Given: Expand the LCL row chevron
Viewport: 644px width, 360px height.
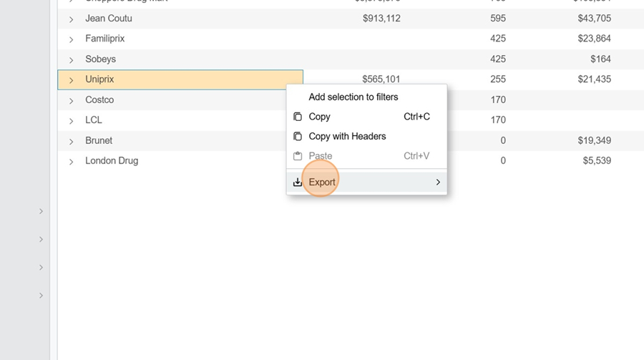Looking at the screenshot, I should [x=71, y=121].
